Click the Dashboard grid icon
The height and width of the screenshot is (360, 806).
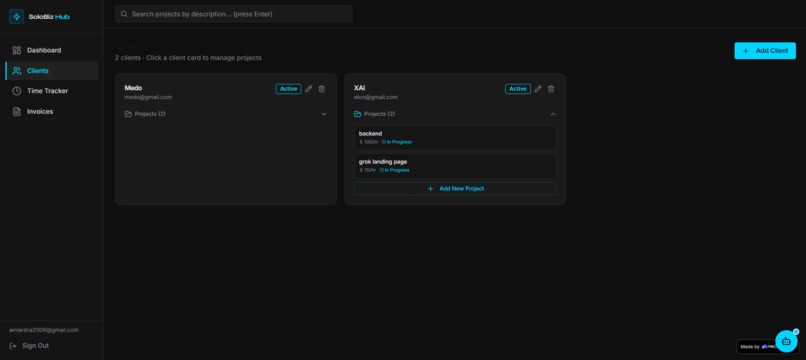[x=16, y=50]
